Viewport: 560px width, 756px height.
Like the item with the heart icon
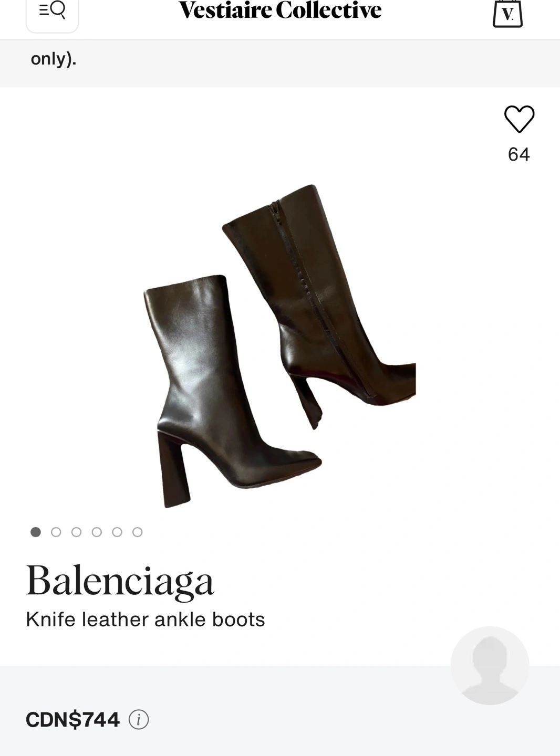tap(519, 119)
